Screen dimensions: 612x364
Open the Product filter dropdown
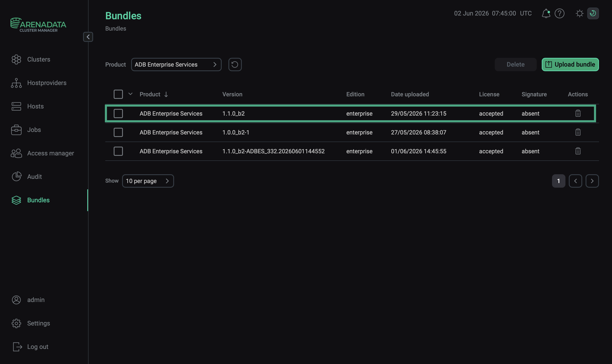176,65
